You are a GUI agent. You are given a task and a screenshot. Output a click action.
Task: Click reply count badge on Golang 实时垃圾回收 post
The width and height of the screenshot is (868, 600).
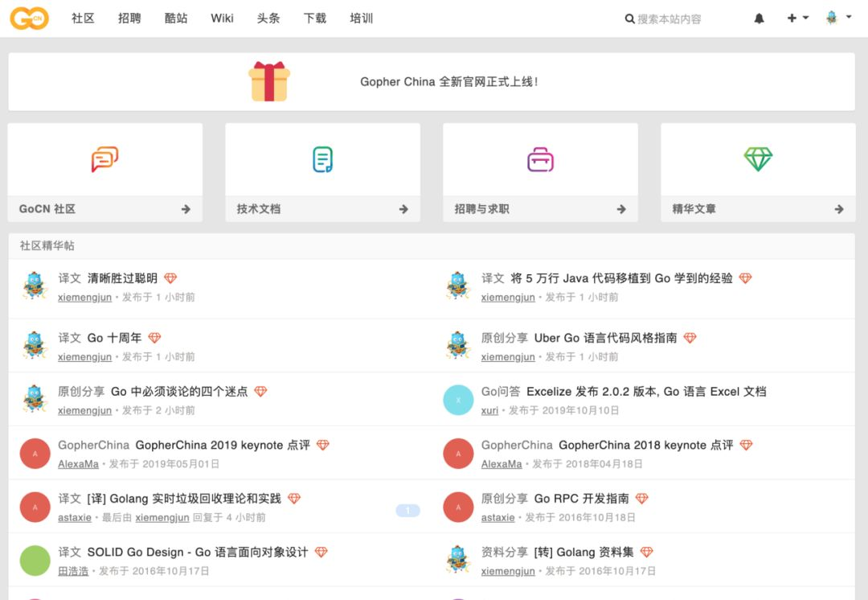pyautogui.click(x=408, y=510)
